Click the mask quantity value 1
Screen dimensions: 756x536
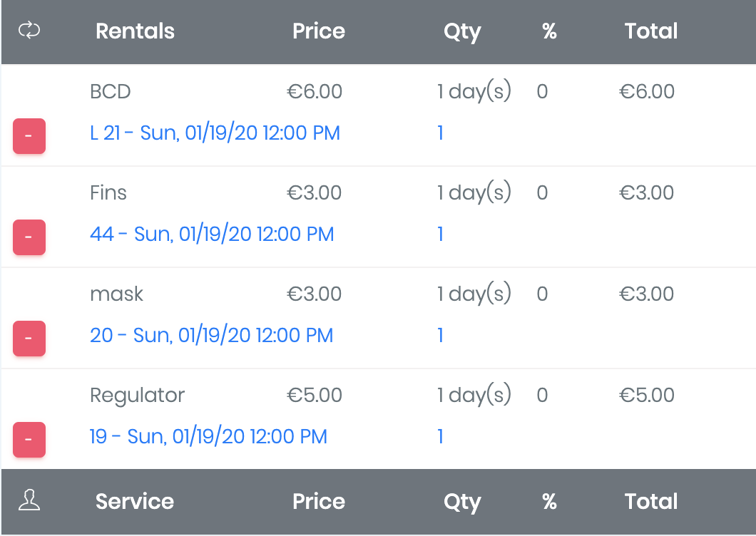coord(441,335)
